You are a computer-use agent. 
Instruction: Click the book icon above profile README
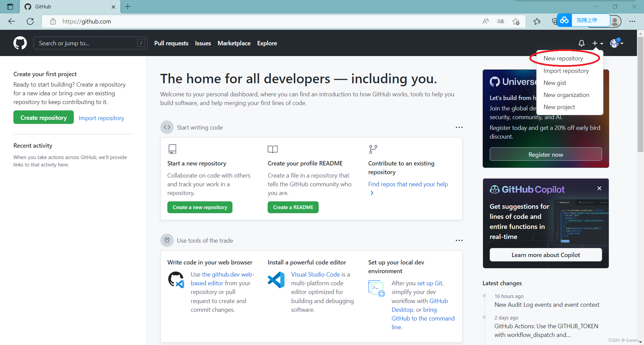click(x=273, y=149)
